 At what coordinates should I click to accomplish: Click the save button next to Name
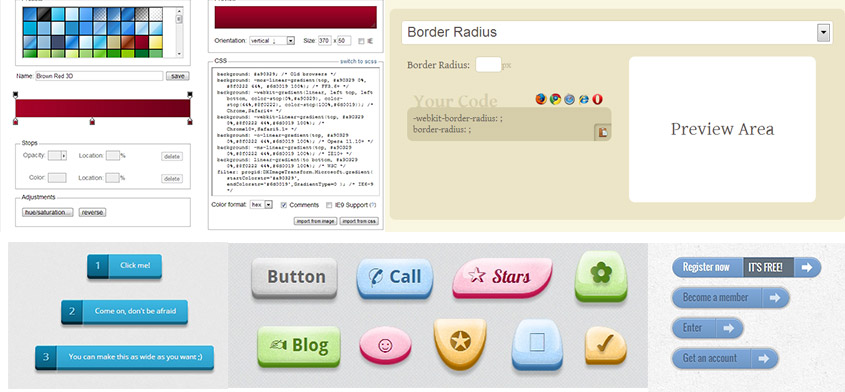[x=177, y=76]
